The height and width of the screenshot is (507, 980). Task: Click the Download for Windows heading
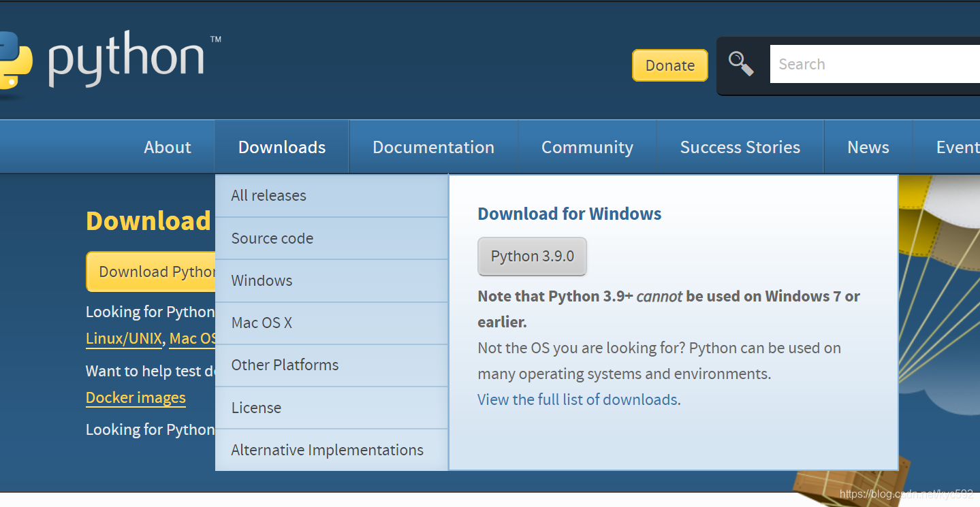[569, 214]
